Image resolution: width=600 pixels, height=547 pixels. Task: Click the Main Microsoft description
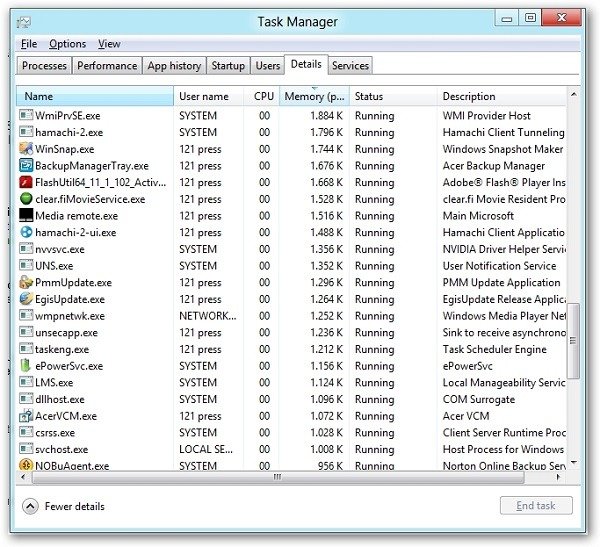pyautogui.click(x=478, y=216)
